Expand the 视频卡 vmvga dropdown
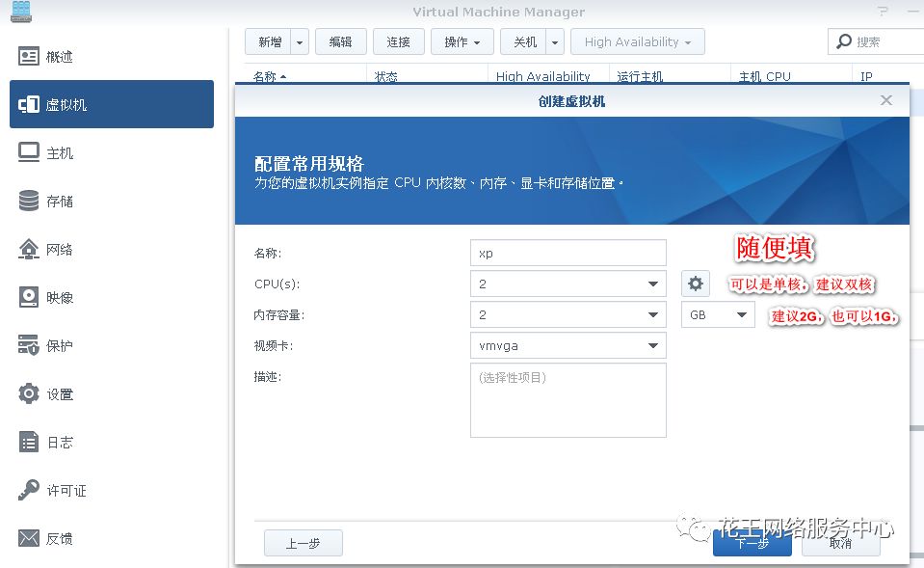Image resolution: width=924 pixels, height=568 pixels. coord(653,344)
